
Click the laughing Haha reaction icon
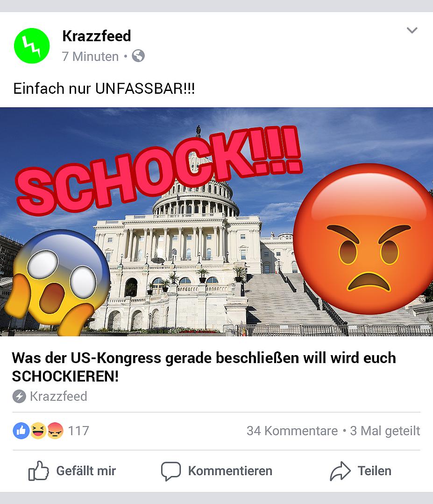(x=38, y=431)
